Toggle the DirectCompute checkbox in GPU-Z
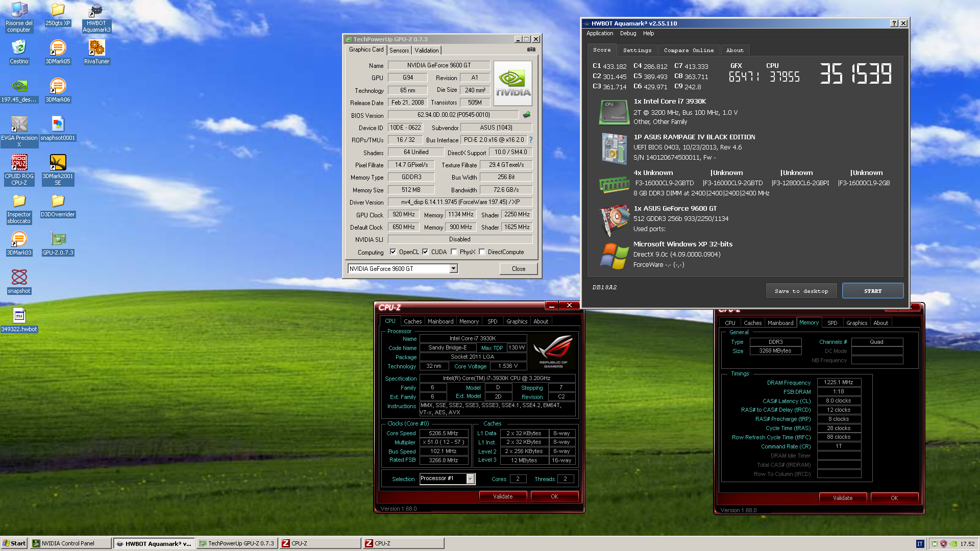 coord(482,252)
